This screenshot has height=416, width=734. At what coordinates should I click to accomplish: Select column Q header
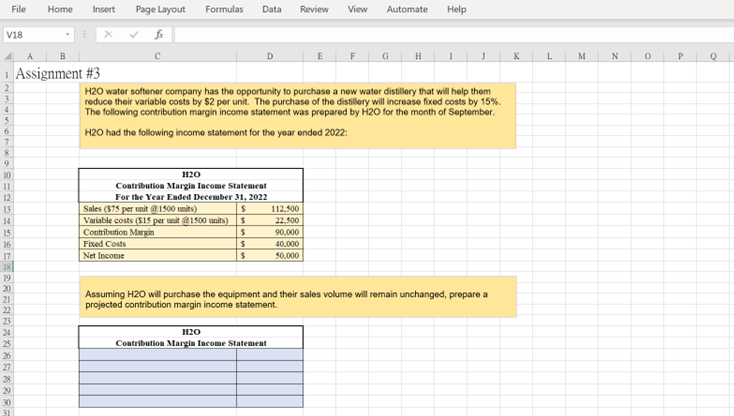[713, 56]
